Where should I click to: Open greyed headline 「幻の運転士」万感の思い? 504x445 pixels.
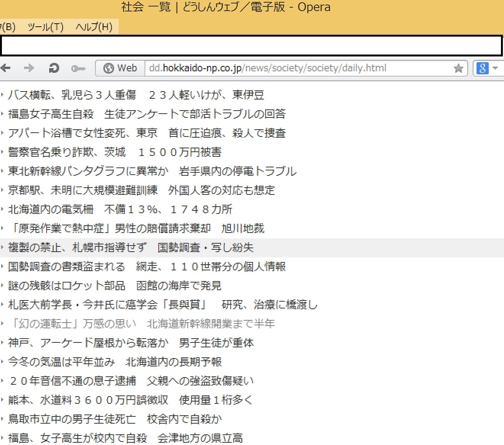pos(142,324)
